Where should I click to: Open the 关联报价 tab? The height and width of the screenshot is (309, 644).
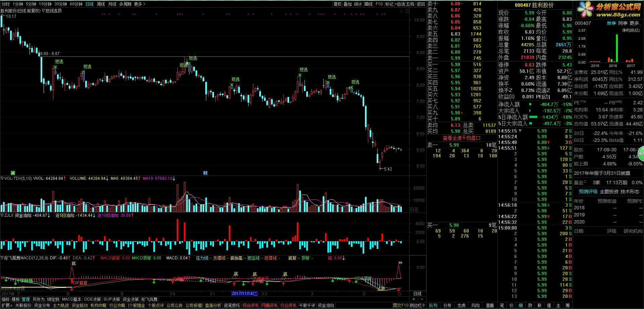(23, 305)
